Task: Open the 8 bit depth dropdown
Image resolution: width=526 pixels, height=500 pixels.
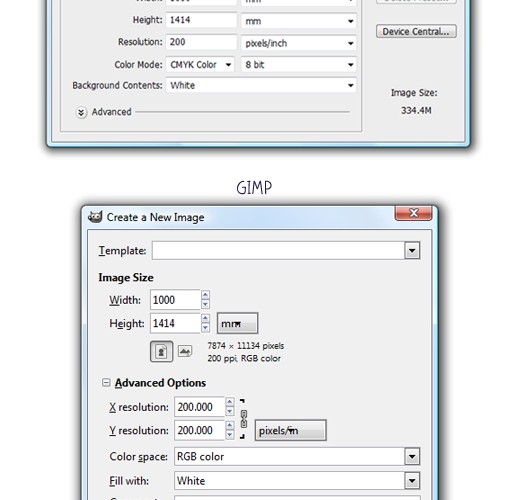Action: coord(299,64)
